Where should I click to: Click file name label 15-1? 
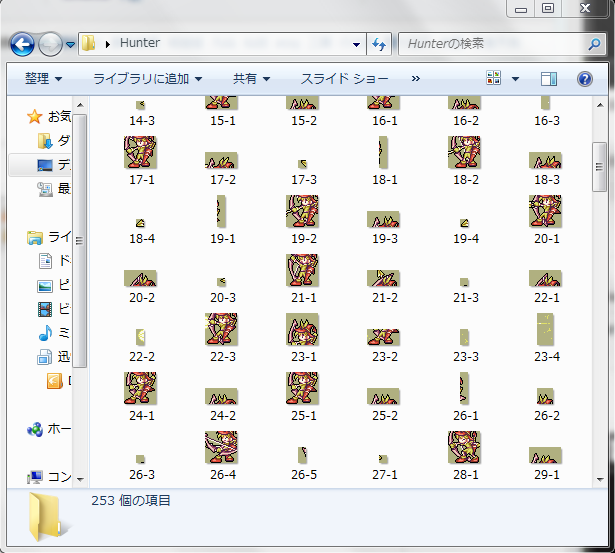tap(223, 121)
